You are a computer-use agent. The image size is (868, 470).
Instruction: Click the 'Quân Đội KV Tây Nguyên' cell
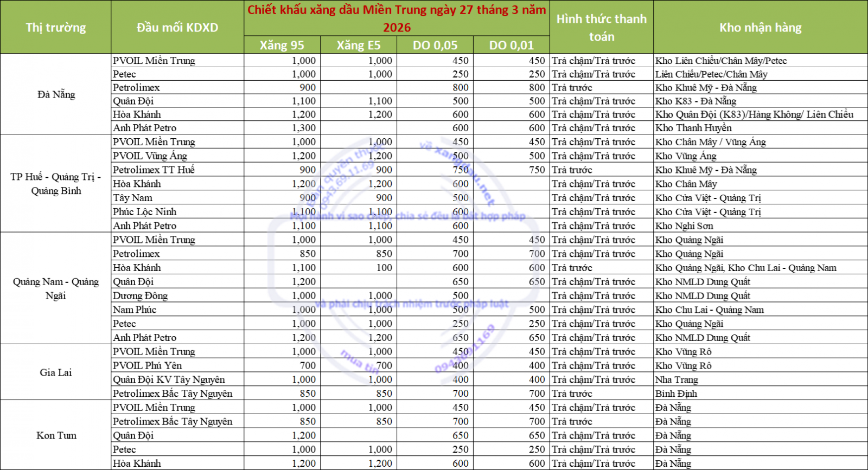click(169, 379)
